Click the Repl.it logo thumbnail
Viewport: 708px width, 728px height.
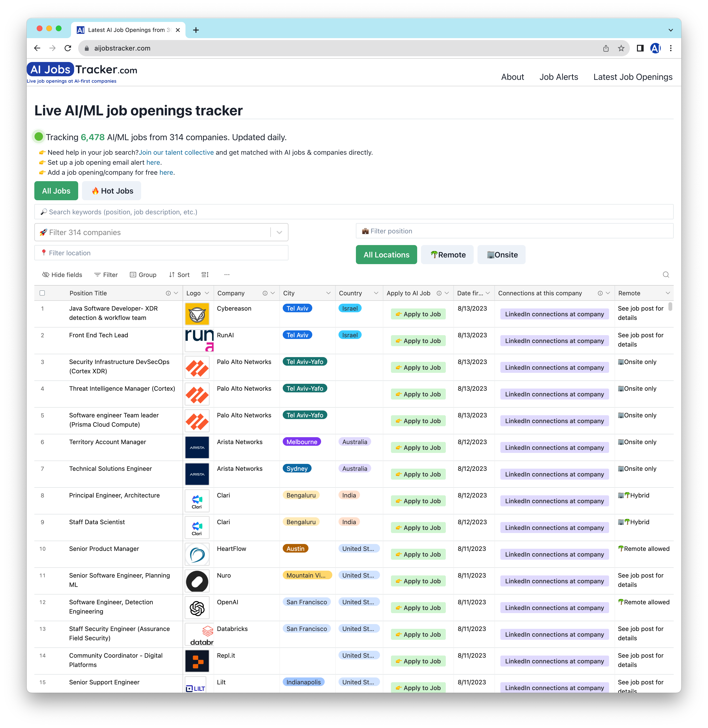coord(197,661)
